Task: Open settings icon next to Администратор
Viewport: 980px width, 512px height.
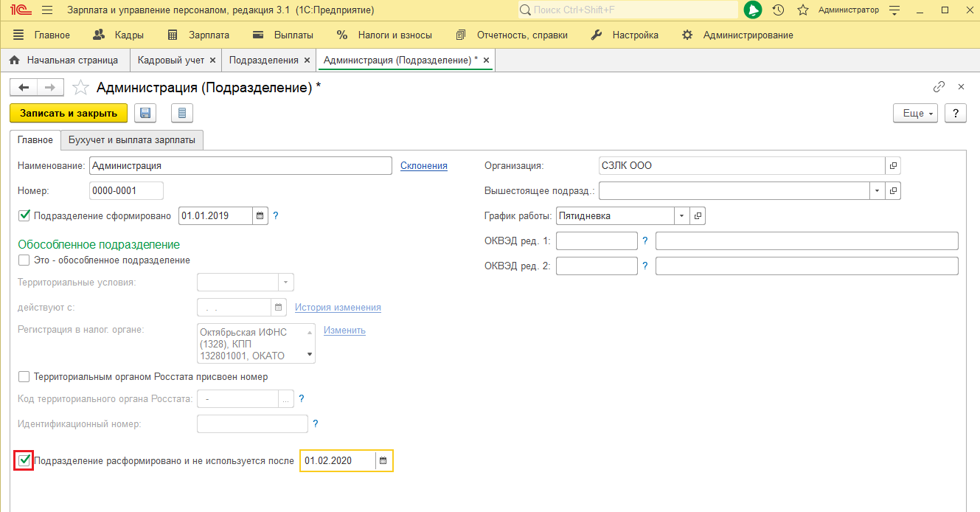Action: point(894,10)
